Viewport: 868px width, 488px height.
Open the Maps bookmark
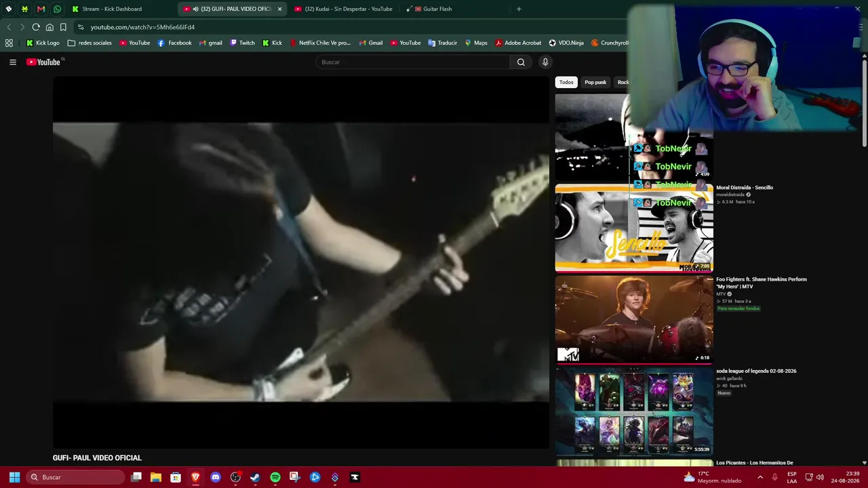tap(475, 43)
